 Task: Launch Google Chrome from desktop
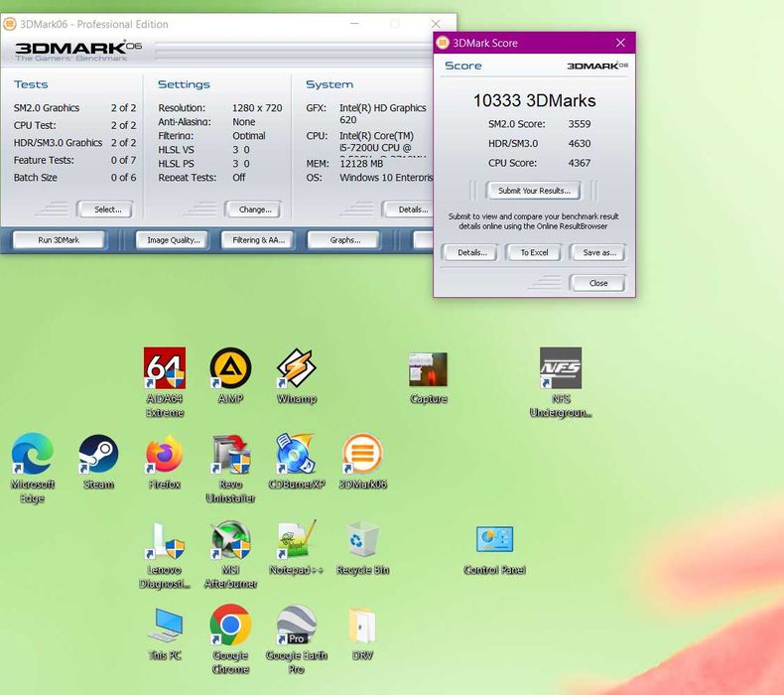(230, 639)
